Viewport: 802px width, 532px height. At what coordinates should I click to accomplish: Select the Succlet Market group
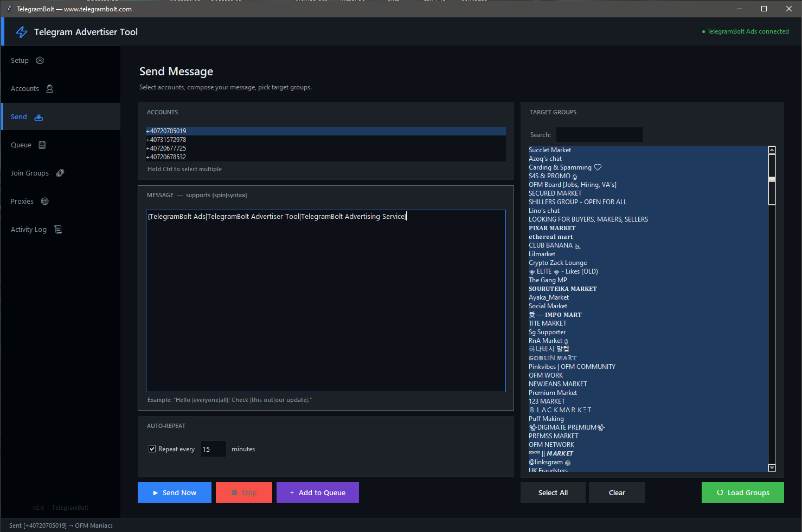point(648,150)
